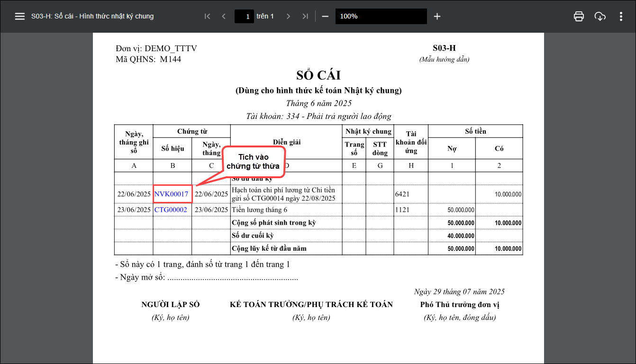Click corresponding account 1121

402,209
